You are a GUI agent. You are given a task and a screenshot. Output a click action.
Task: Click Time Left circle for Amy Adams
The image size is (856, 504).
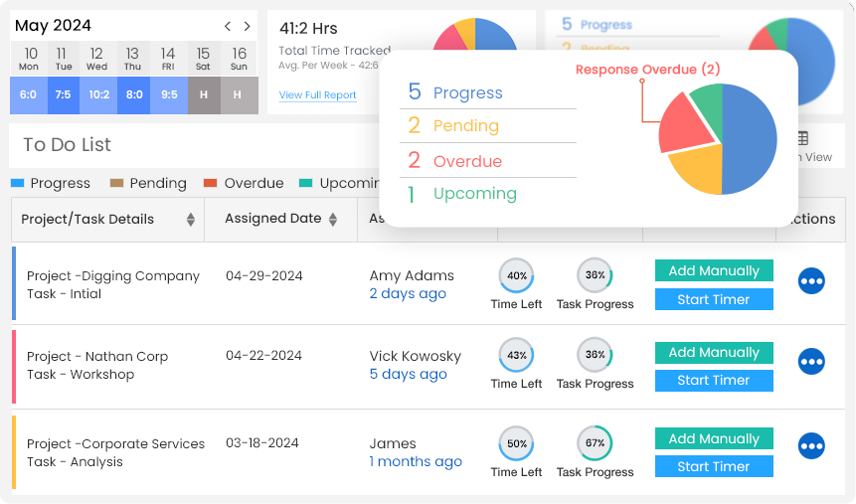pyautogui.click(x=516, y=275)
